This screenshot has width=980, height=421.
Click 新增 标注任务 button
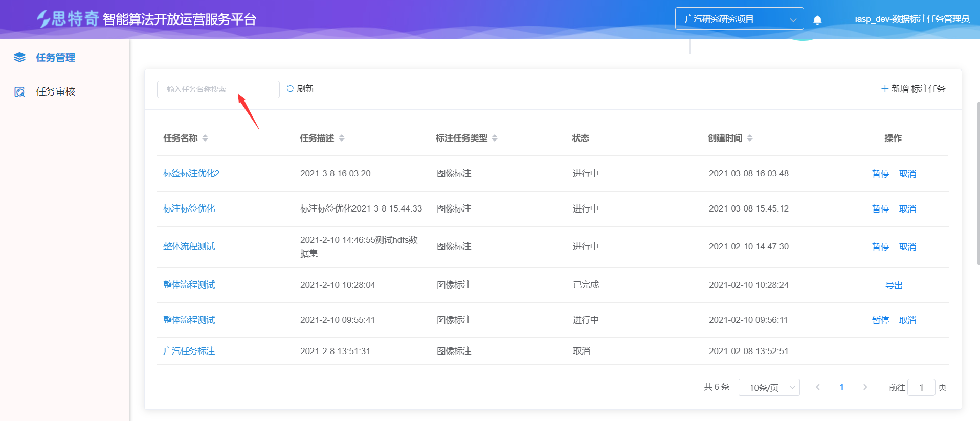(914, 89)
